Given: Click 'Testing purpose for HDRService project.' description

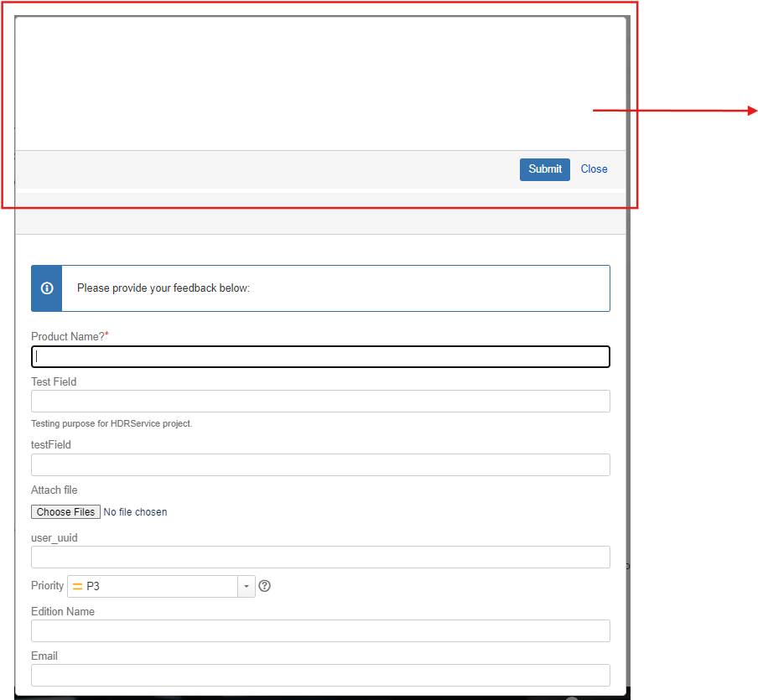Looking at the screenshot, I should pyautogui.click(x=112, y=423).
